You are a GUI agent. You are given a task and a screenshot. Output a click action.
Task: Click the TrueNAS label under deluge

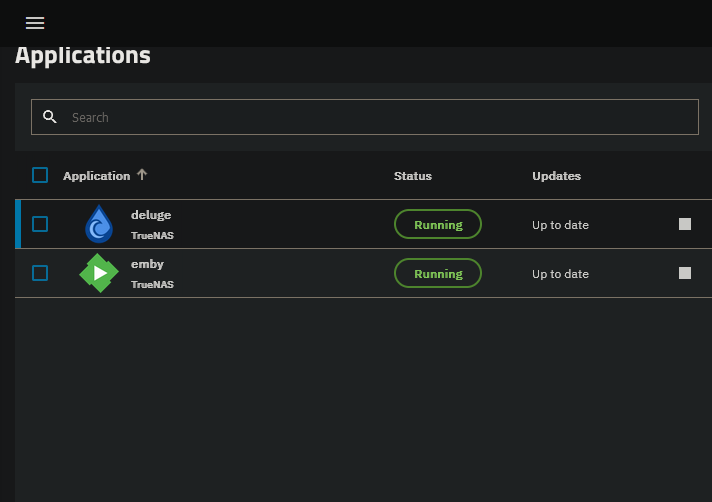pyautogui.click(x=152, y=236)
